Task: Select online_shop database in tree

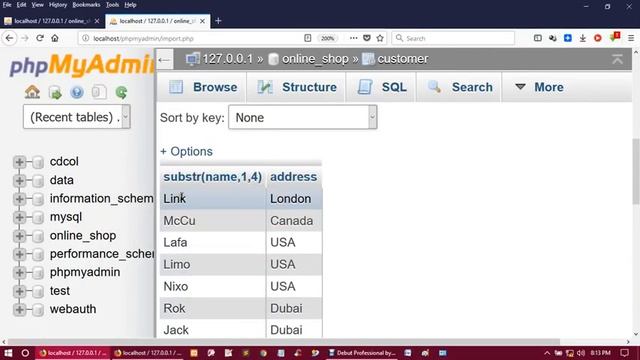Action: 83,236
